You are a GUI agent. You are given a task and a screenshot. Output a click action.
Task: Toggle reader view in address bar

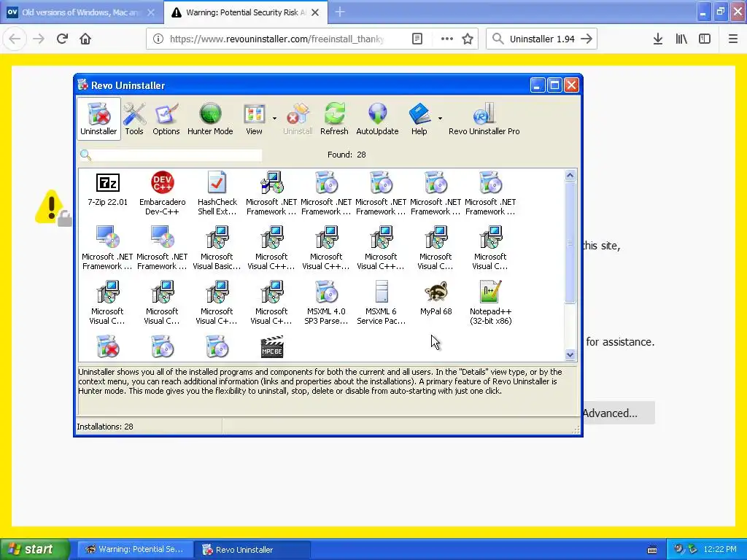point(417,39)
